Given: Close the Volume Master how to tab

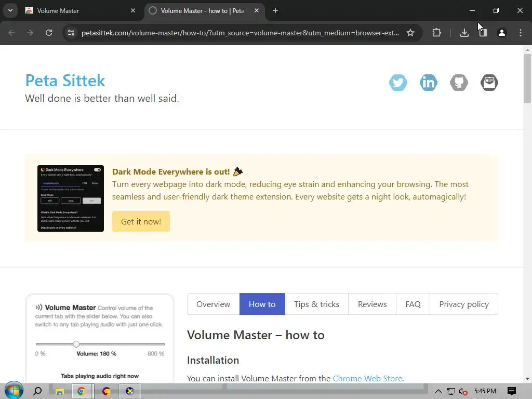Looking at the screenshot, I should (x=257, y=11).
